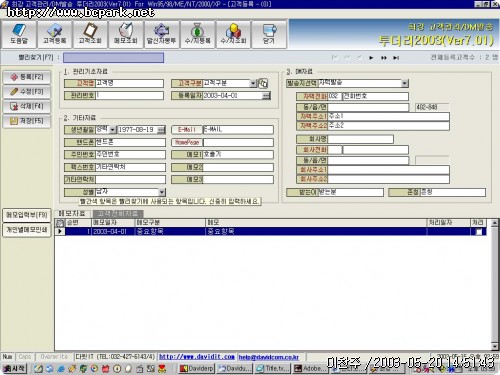Click the 자택주소1 address field
The width and height of the screenshot is (500, 375).
tap(388, 116)
